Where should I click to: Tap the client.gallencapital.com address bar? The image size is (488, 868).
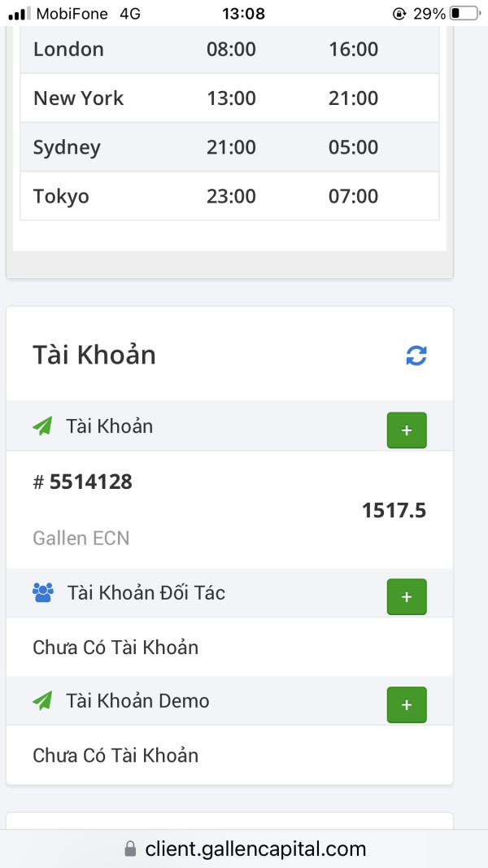[255, 849]
